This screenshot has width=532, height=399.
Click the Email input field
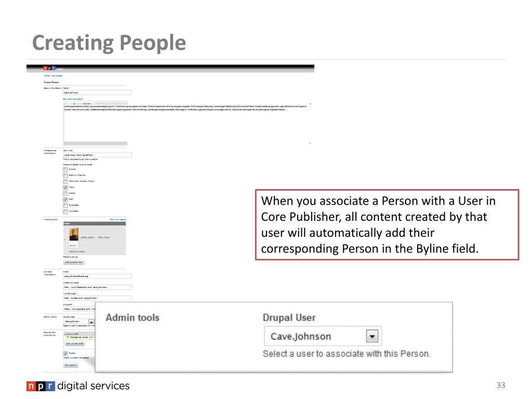97,276
